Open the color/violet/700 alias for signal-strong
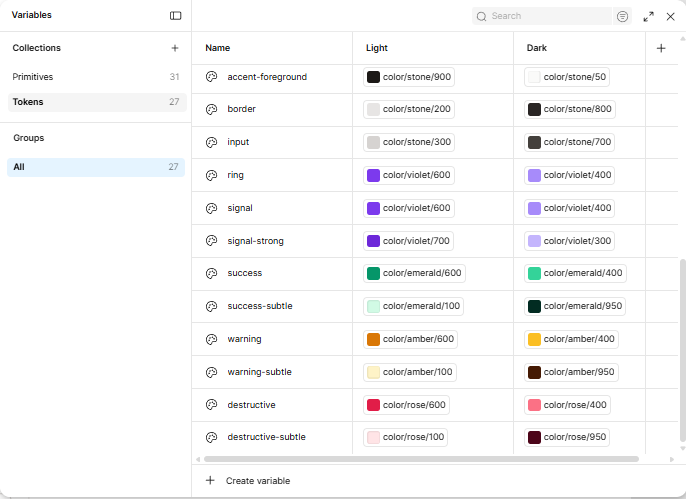The width and height of the screenshot is (686, 499). coord(408,241)
